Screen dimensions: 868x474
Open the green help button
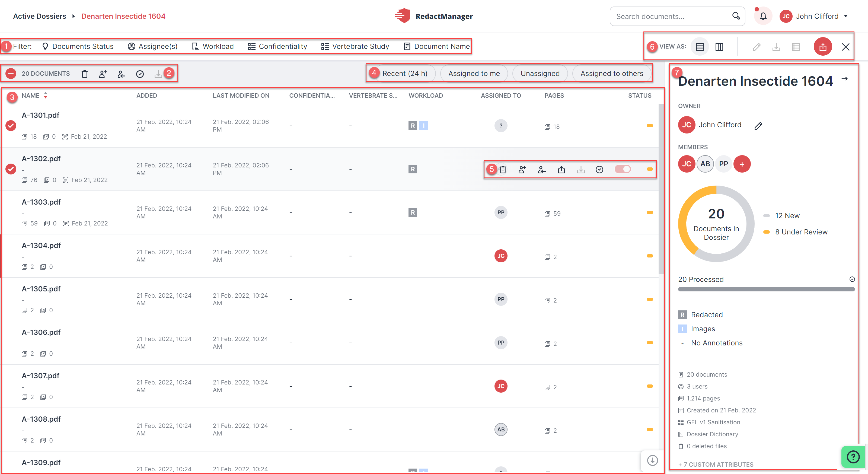(853, 457)
